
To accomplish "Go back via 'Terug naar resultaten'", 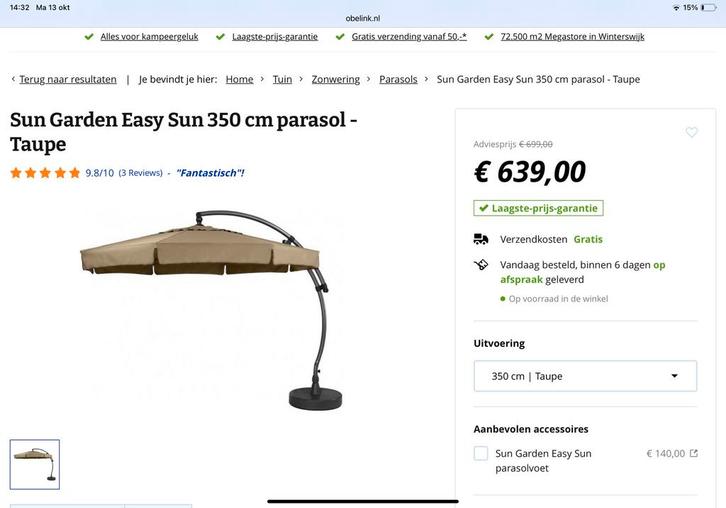I will [x=67, y=79].
